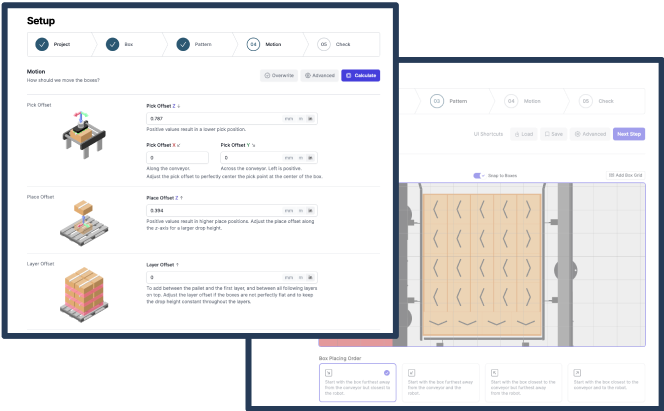The width and height of the screenshot is (664, 411).
Task: Set Layer Offset unit to mm
Action: (289, 278)
